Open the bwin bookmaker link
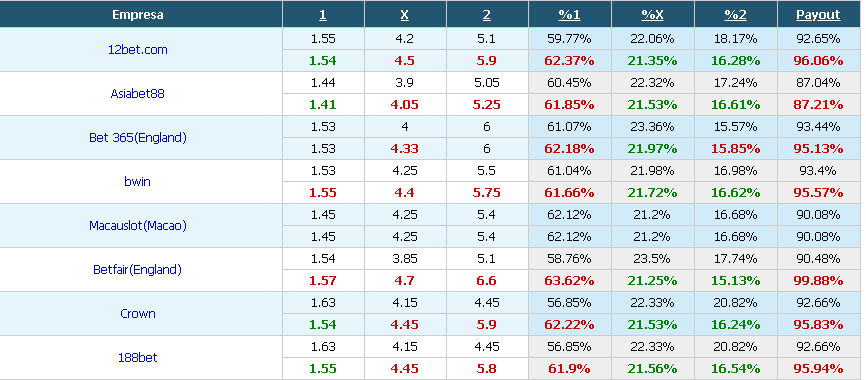The height and width of the screenshot is (380, 866). (138, 181)
